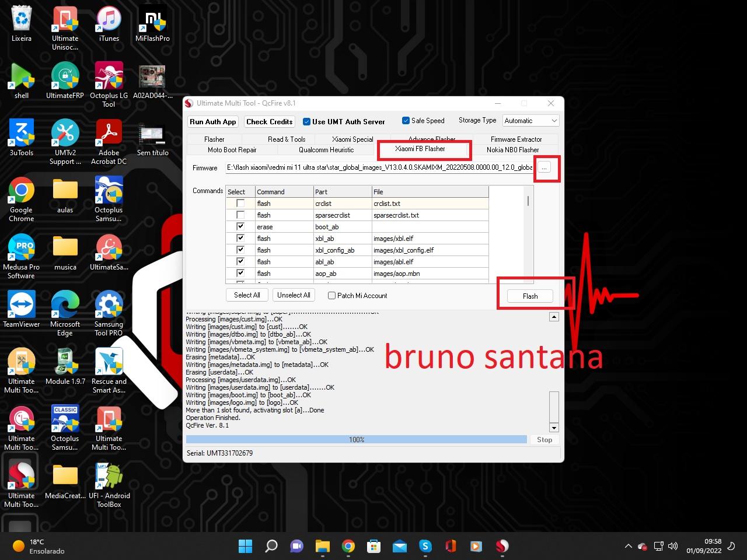Open Storage Type Automatic dropdown

click(530, 121)
